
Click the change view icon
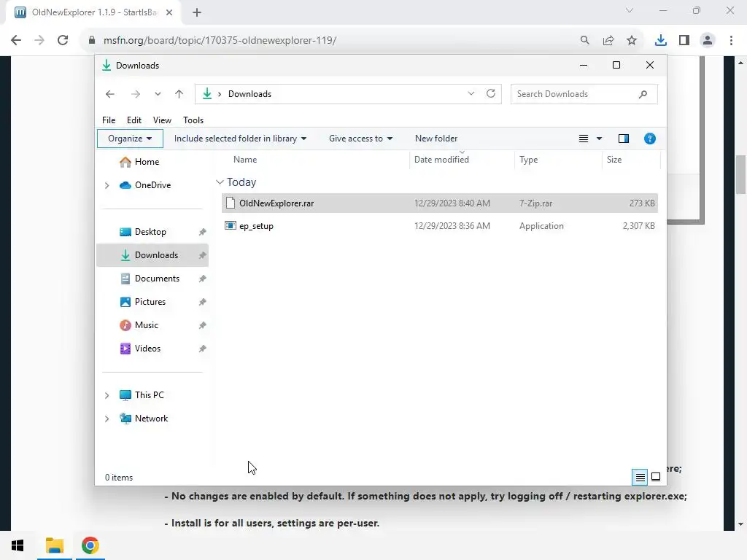[x=584, y=139]
